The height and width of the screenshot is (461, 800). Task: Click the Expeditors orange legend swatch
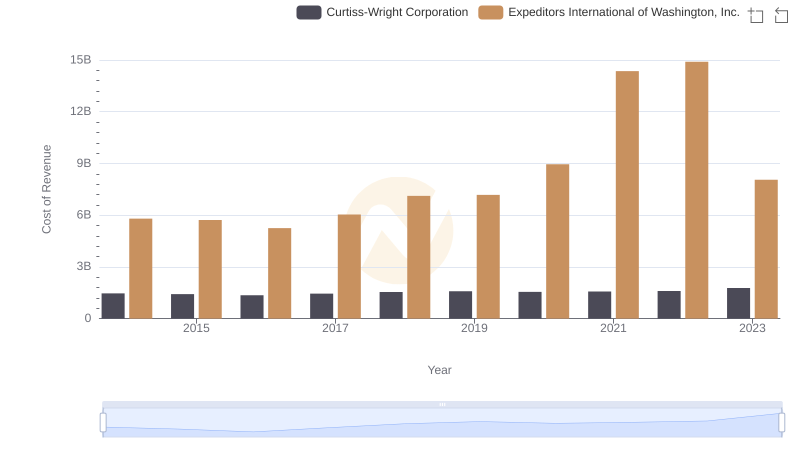click(x=490, y=12)
